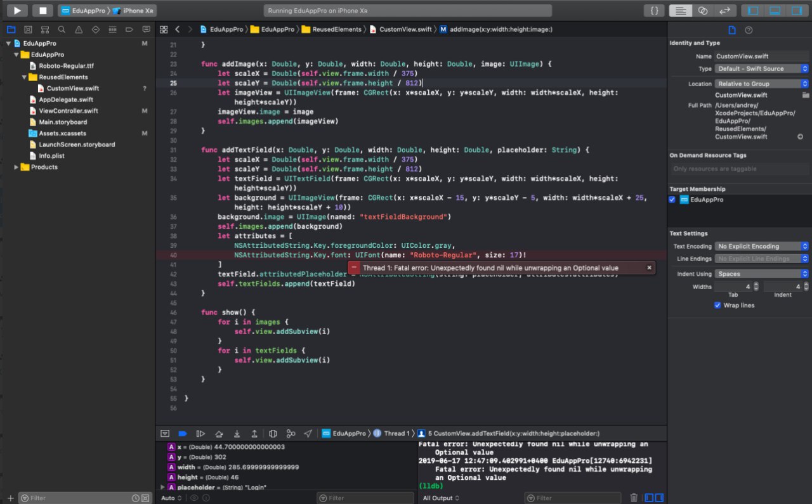This screenshot has width=812, height=504.
Task: Open Debug View Hierarchy
Action: [273, 434]
